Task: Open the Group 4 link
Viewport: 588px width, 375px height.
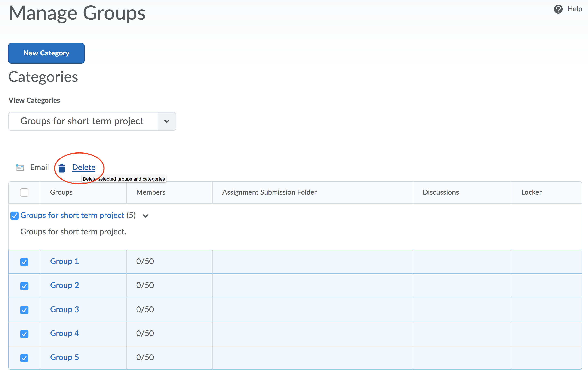Action: [64, 333]
